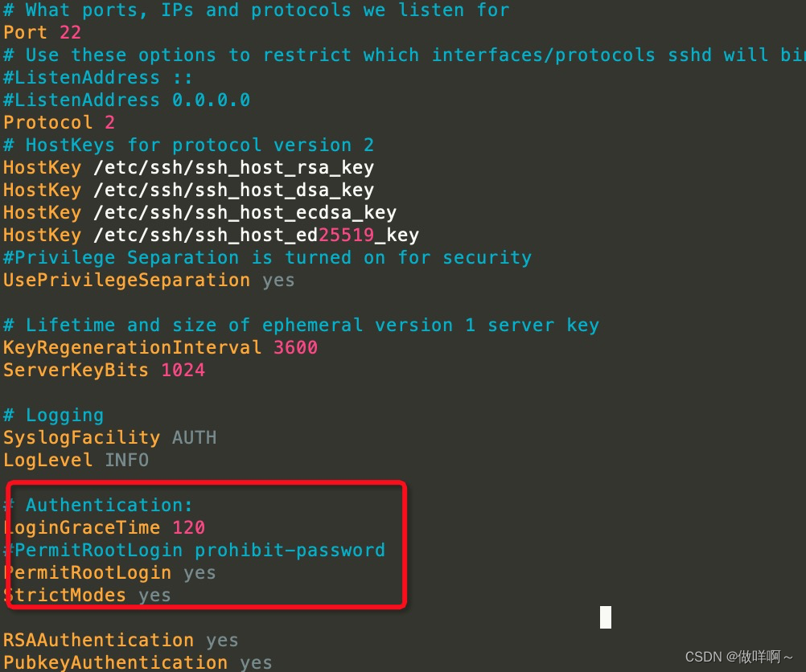Select the Protocol 2 line
The width and height of the screenshot is (806, 672).
click(x=58, y=122)
